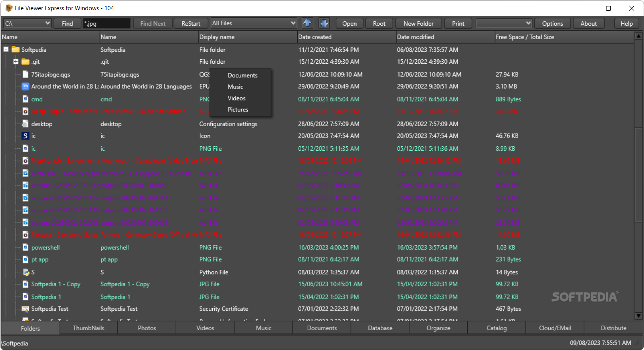Click the Root button
The width and height of the screenshot is (644, 350).
tap(379, 23)
